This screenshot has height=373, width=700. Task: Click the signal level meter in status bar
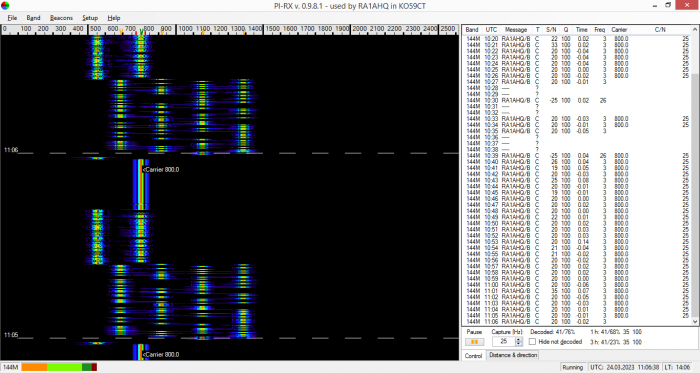(59, 367)
